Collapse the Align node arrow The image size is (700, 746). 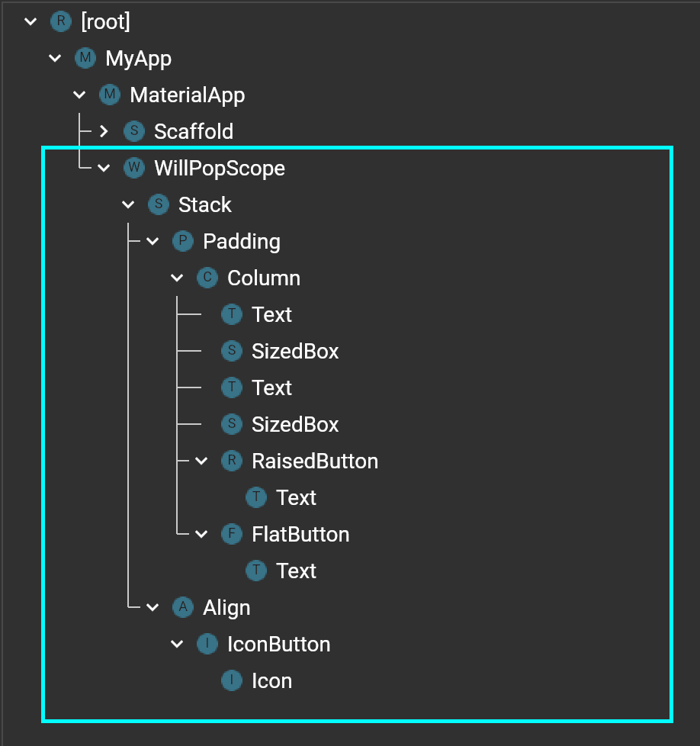pyautogui.click(x=153, y=607)
